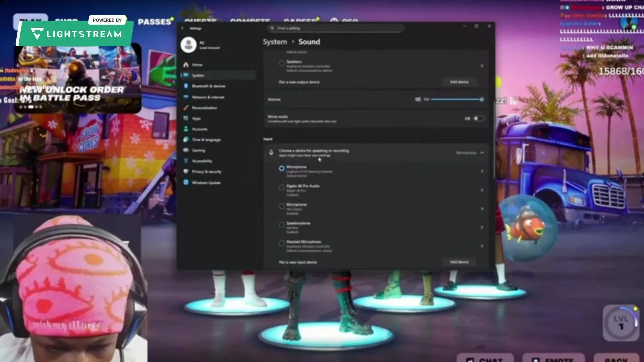Click the microphone icon in Input header

pyautogui.click(x=271, y=153)
